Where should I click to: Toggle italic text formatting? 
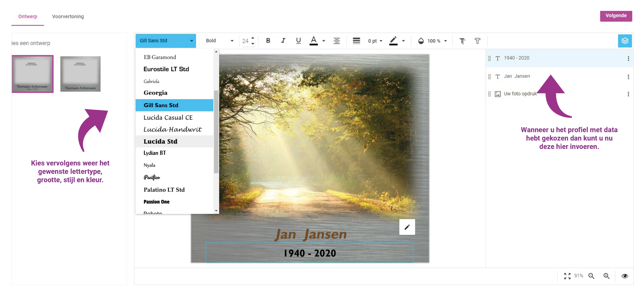click(x=283, y=41)
